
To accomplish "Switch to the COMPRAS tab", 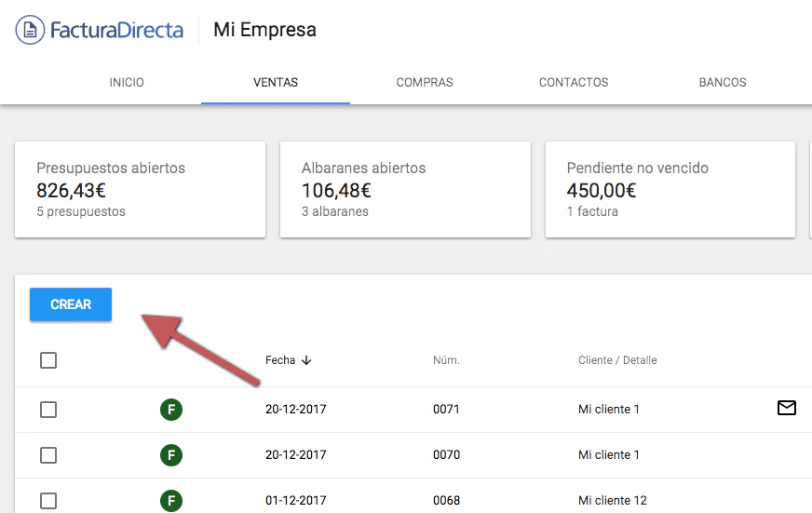I will 425,82.
